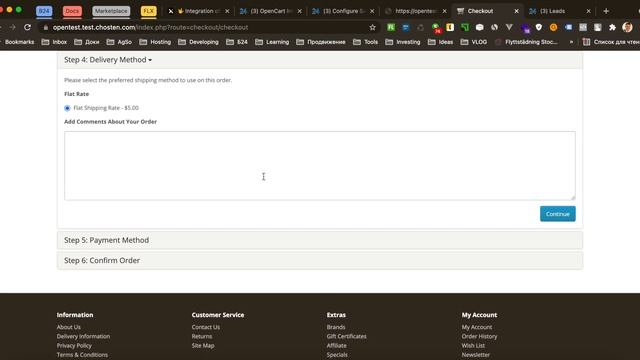This screenshot has width=640, height=360.
Task: Open the Affiliate footer link
Action: tap(336, 345)
